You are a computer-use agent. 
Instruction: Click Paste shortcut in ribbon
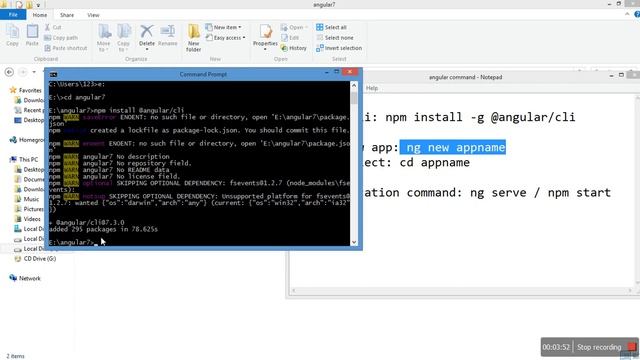(x=66, y=48)
